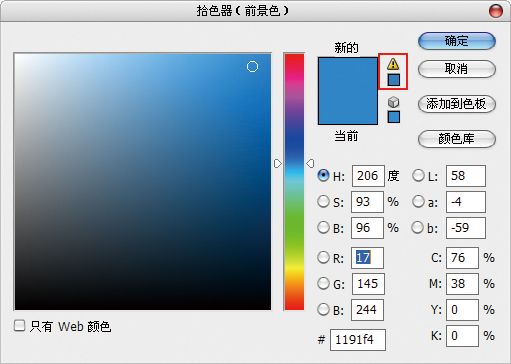Click the circular color picker marker

pyautogui.click(x=252, y=67)
